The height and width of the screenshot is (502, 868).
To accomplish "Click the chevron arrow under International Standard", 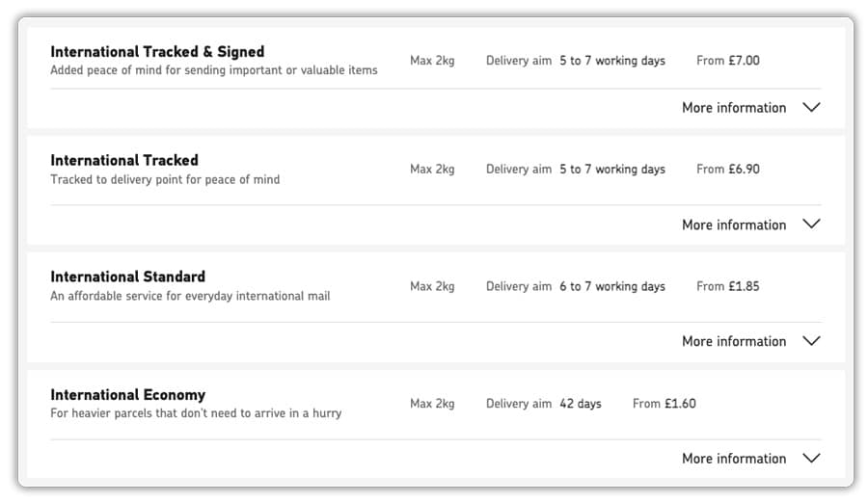I will [811, 341].
